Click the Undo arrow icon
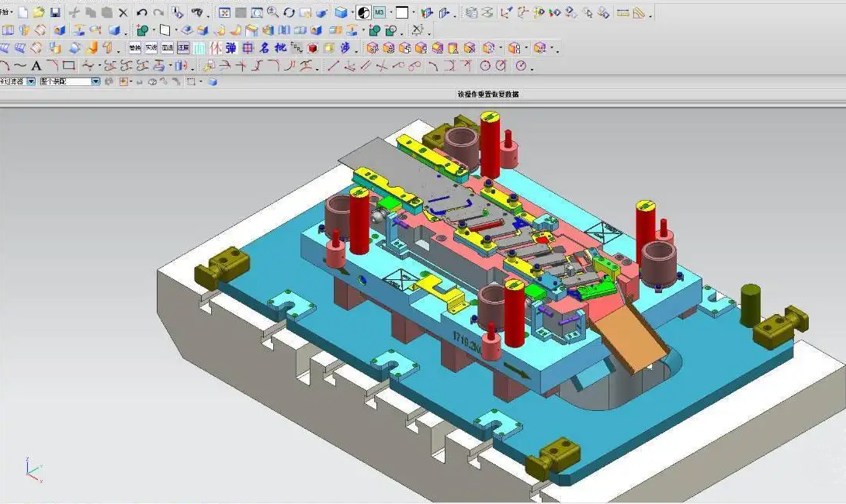Image resolution: width=846 pixels, height=504 pixels. pos(142,12)
